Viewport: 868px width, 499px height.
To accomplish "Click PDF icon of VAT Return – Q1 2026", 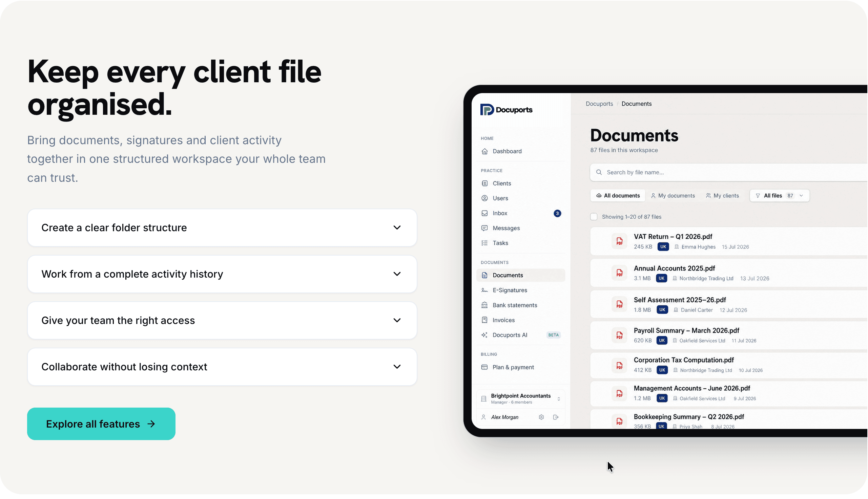I will 620,242.
